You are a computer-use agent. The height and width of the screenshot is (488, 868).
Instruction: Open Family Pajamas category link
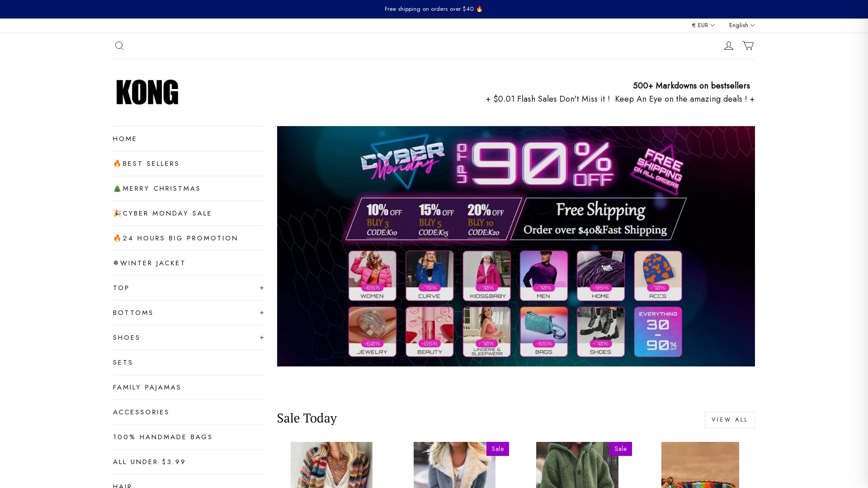coord(188,387)
